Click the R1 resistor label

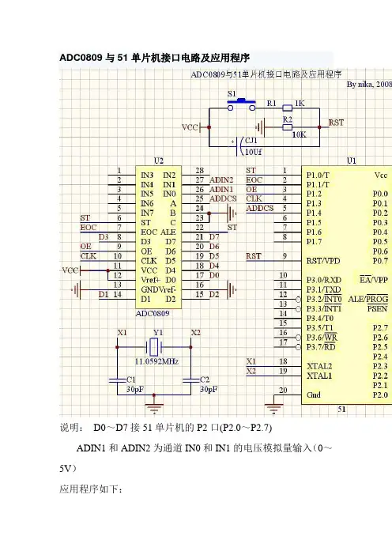(x=271, y=104)
